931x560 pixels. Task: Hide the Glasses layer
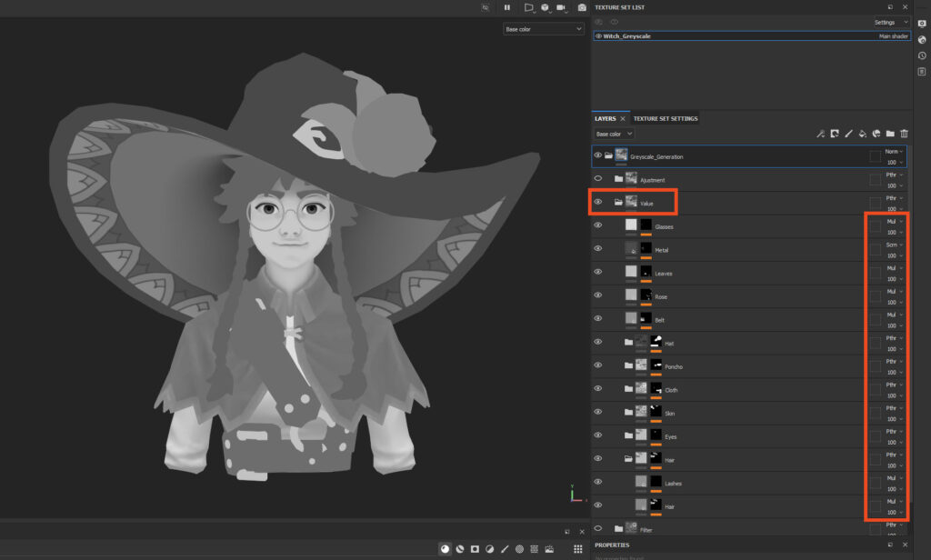pos(598,225)
